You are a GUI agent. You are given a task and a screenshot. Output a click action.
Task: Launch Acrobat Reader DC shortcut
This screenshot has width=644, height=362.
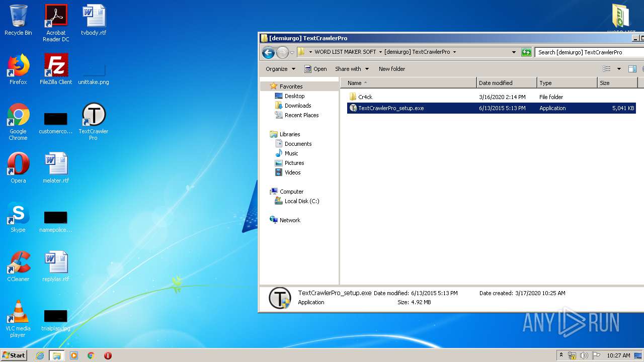click(x=56, y=23)
